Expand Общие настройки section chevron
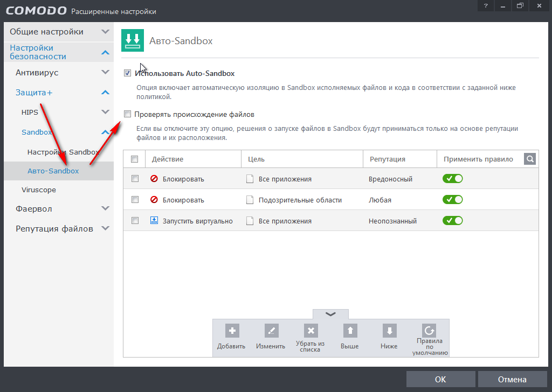552x392 pixels. click(105, 32)
